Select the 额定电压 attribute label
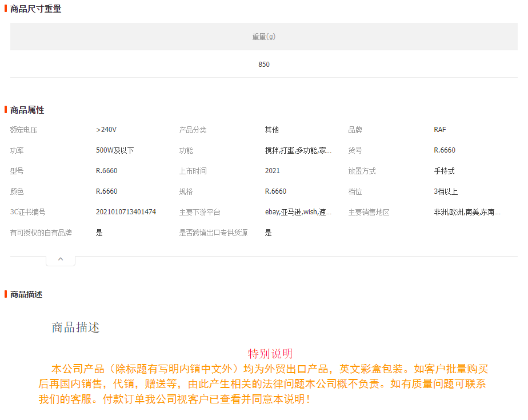Image resolution: width=528 pixels, height=420 pixels. click(x=23, y=130)
